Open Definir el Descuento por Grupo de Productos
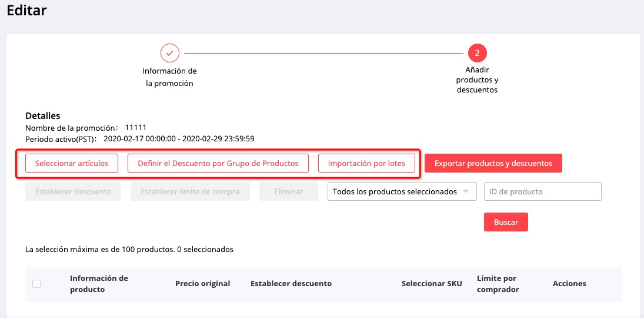This screenshot has height=318, width=644. pos(218,163)
